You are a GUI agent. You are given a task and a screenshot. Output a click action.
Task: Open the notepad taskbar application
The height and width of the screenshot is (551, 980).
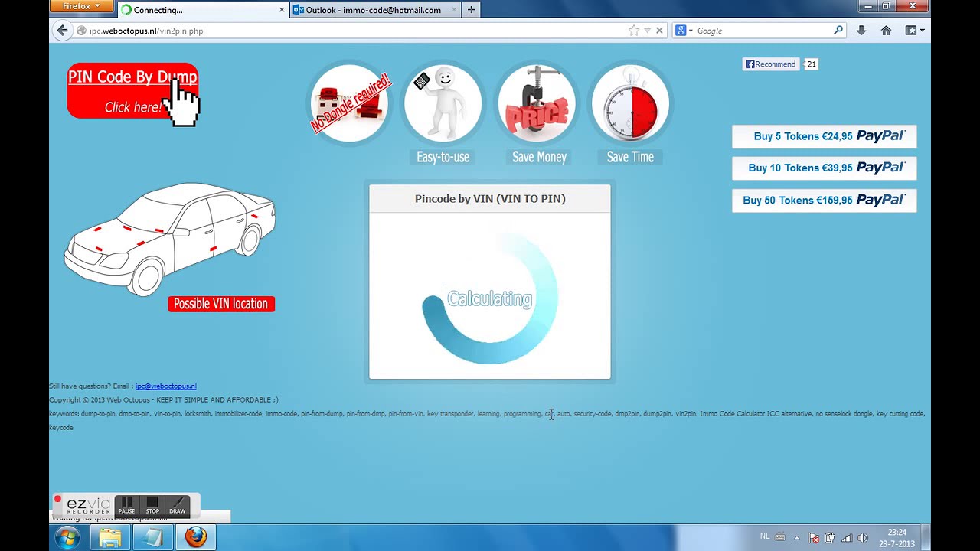coord(152,537)
